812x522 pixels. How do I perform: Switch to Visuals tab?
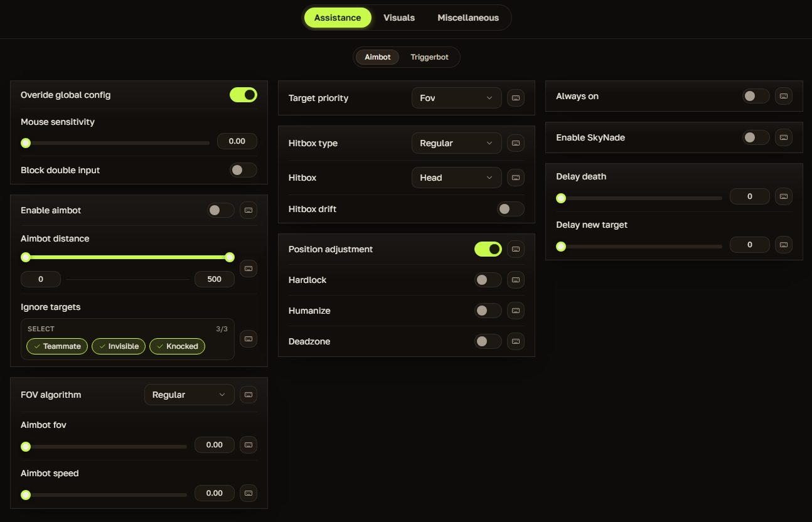(399, 18)
